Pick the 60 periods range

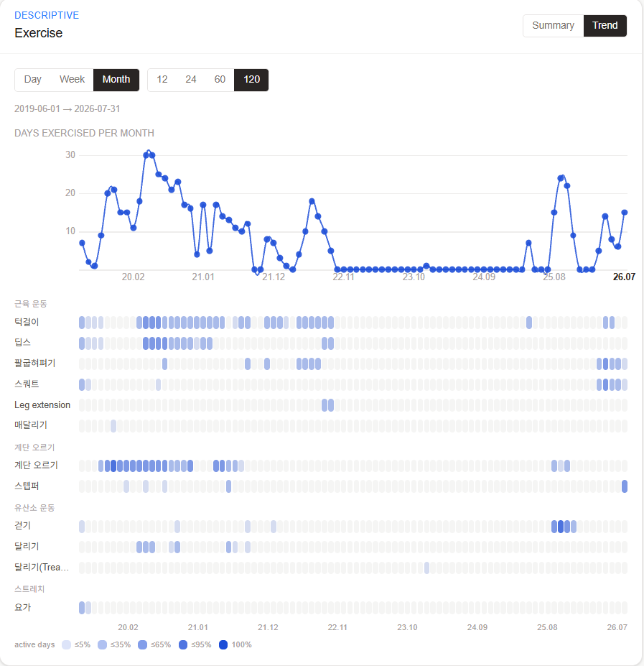click(220, 80)
